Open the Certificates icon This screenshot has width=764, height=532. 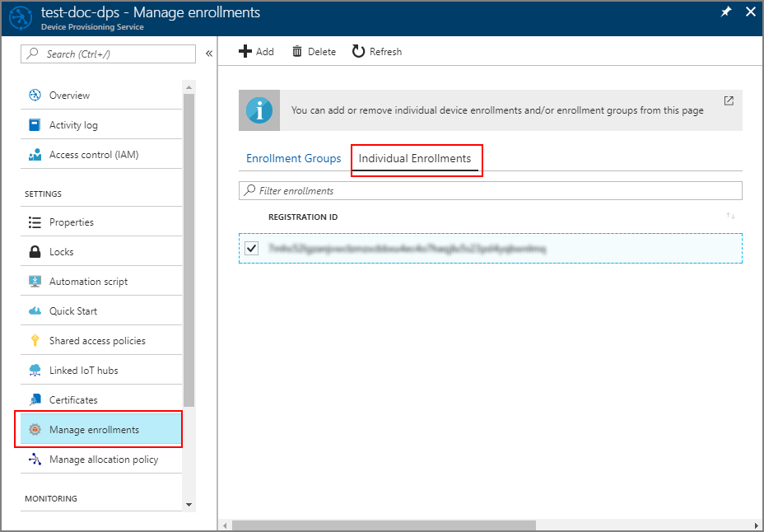pos(35,400)
